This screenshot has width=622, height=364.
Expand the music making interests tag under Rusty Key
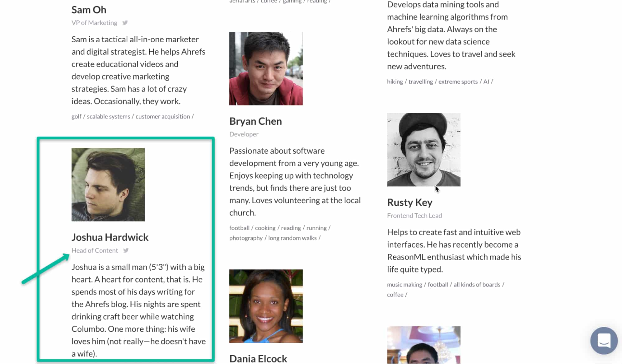(404, 284)
